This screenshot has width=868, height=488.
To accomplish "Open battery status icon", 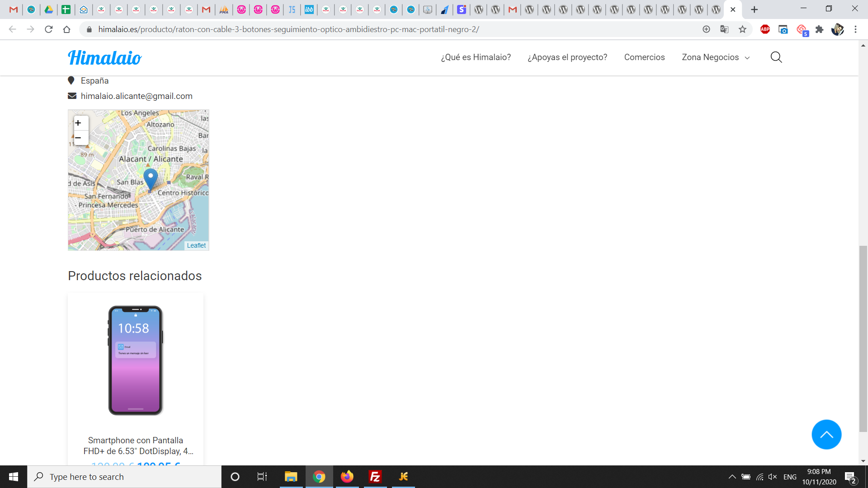I will pyautogui.click(x=746, y=477).
